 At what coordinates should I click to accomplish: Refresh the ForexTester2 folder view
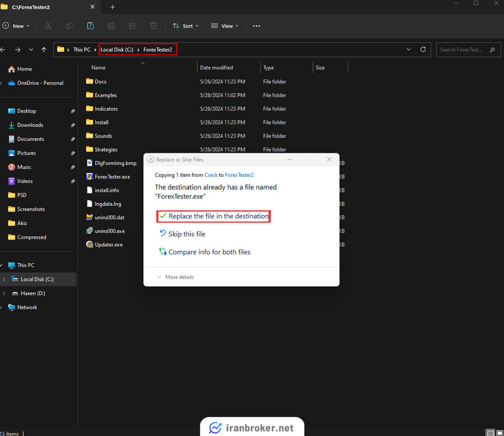(423, 49)
